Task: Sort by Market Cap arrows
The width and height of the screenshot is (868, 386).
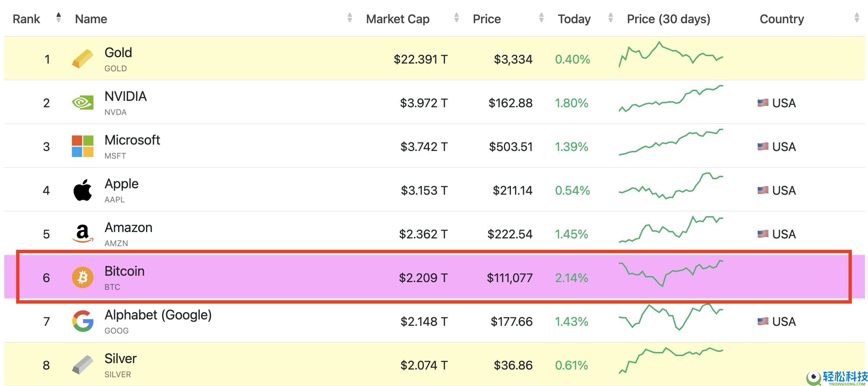Action: click(x=456, y=17)
